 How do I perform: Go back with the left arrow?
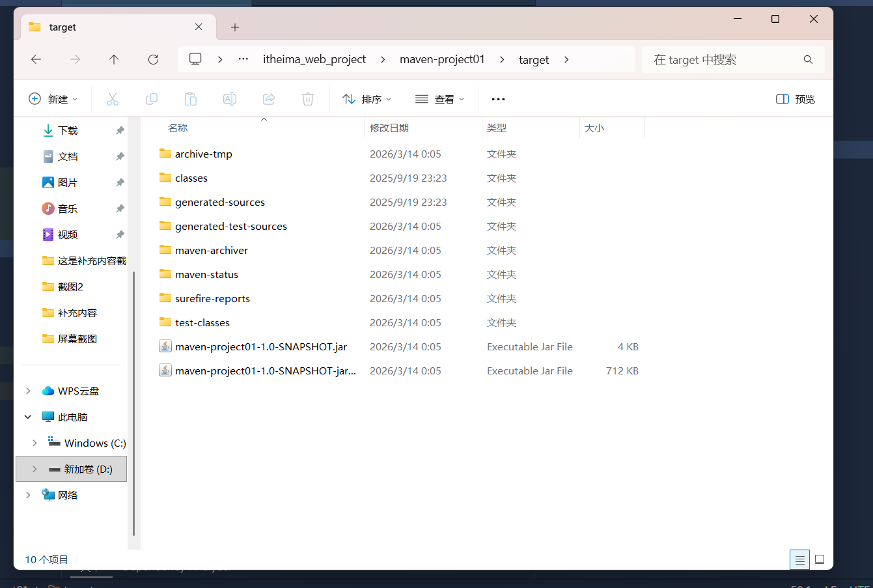pos(36,59)
